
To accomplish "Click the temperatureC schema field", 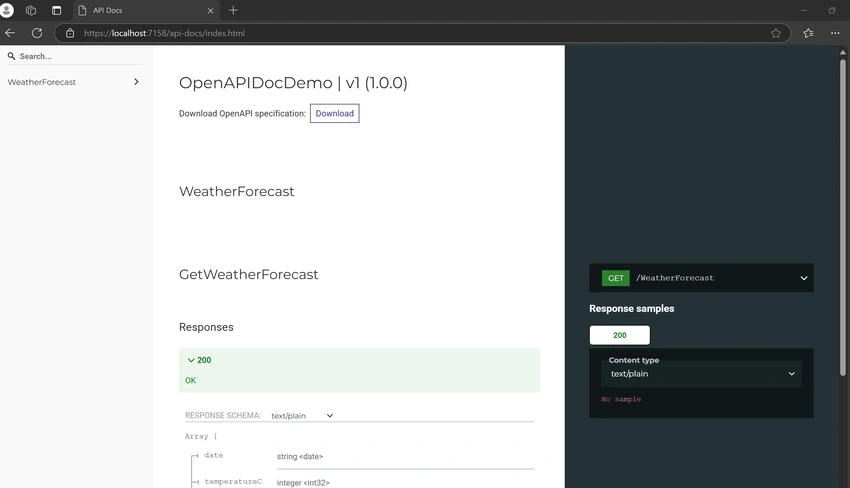I will [x=233, y=481].
